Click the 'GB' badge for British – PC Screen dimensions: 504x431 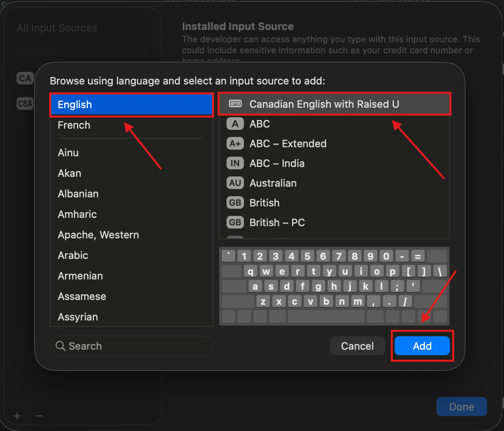click(x=235, y=223)
